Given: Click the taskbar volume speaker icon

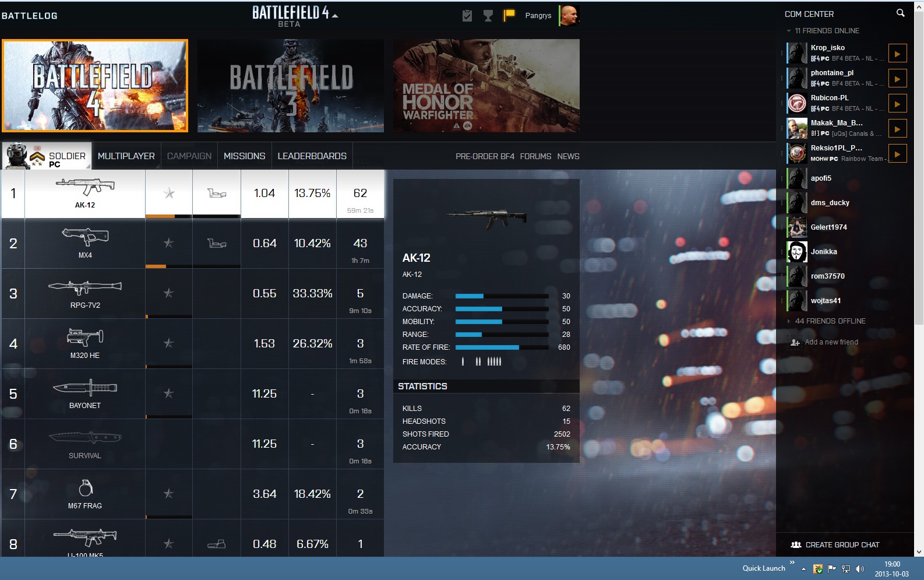Looking at the screenshot, I should click(859, 569).
